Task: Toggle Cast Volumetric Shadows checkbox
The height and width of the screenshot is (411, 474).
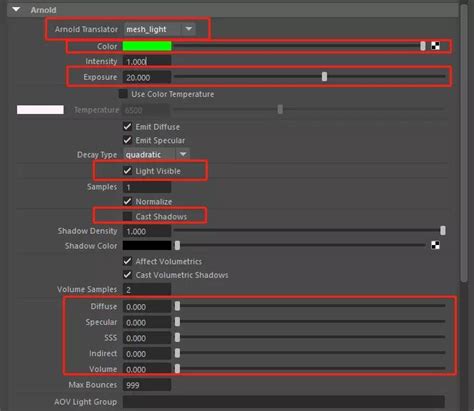Action: [x=127, y=275]
